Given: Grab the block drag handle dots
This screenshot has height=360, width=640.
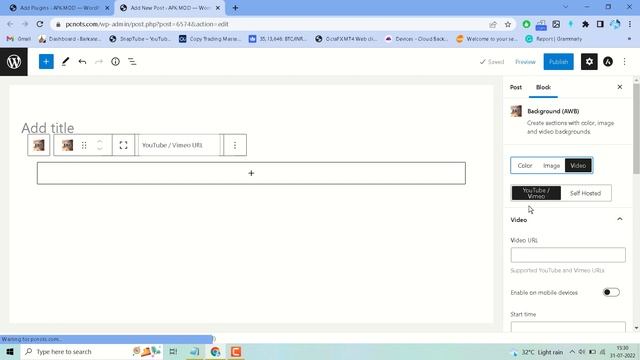Looking at the screenshot, I should click(x=84, y=145).
